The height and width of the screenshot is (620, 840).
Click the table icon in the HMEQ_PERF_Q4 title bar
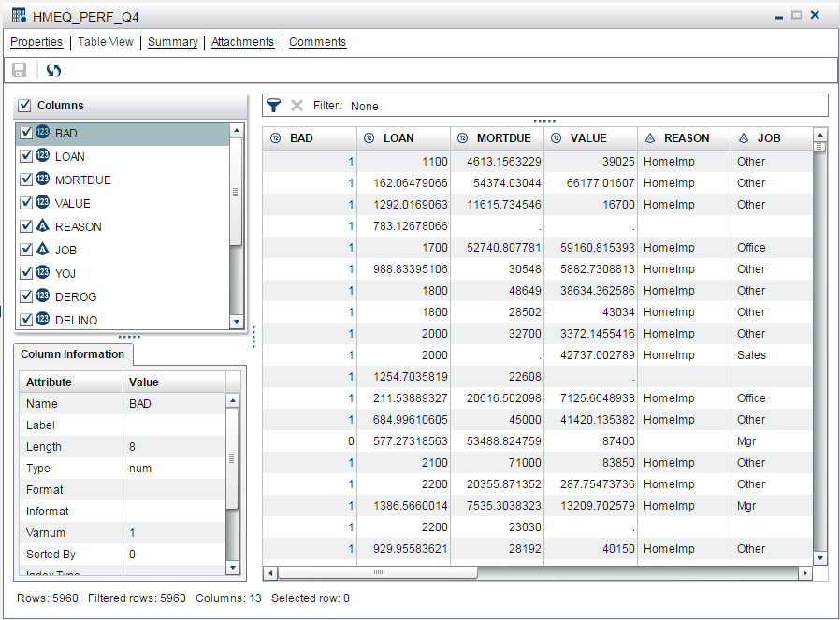click(15, 15)
